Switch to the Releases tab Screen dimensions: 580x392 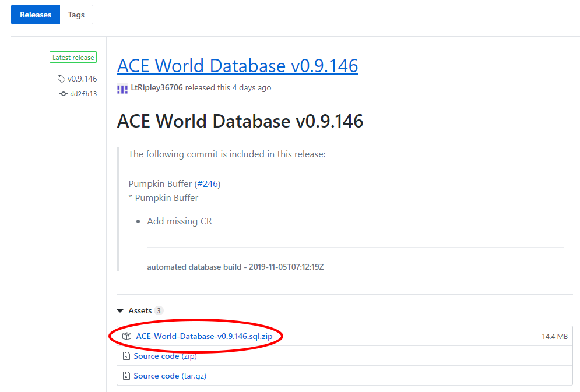[36, 15]
